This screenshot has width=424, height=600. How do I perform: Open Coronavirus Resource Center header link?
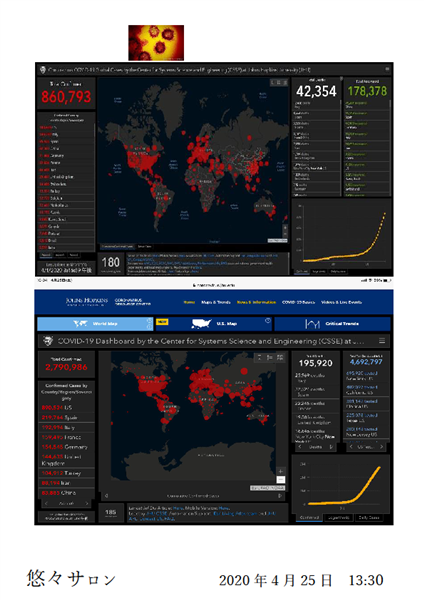tap(132, 302)
